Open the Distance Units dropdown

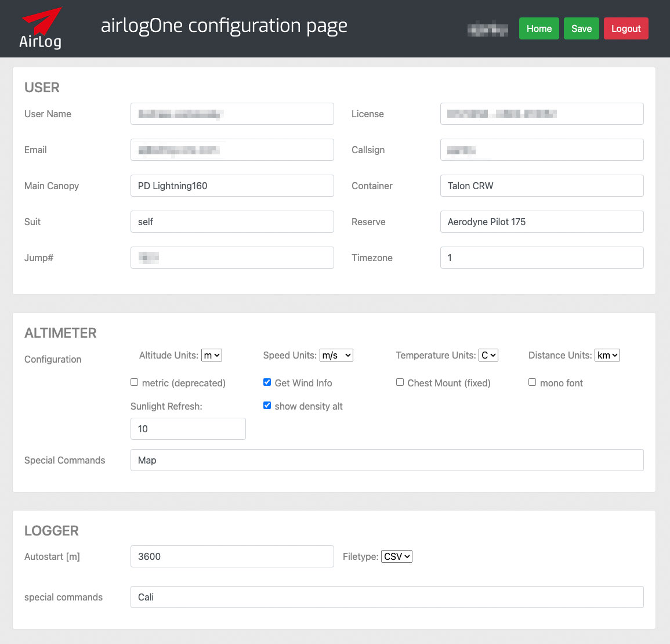coord(607,355)
